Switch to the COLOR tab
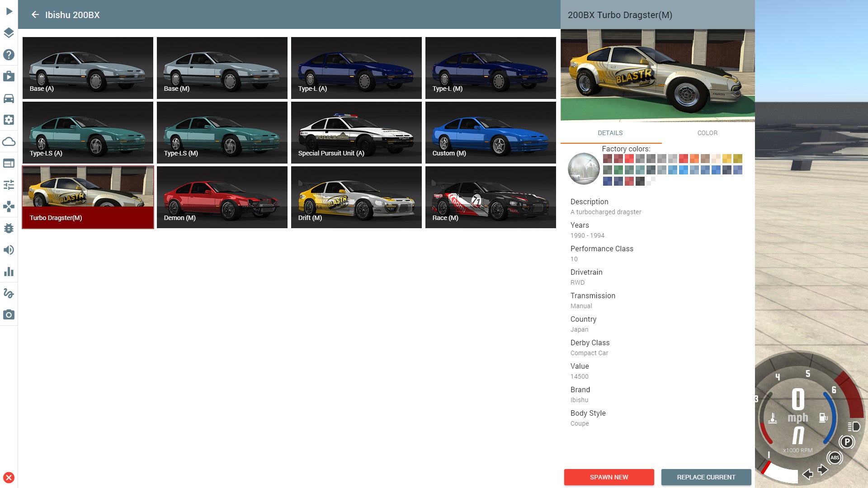This screenshot has width=868, height=488. pos(707,133)
